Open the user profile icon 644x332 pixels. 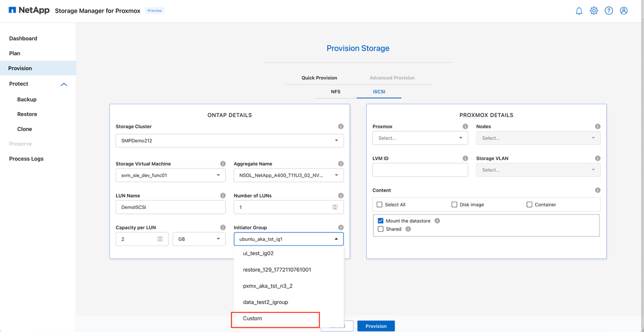point(624,10)
